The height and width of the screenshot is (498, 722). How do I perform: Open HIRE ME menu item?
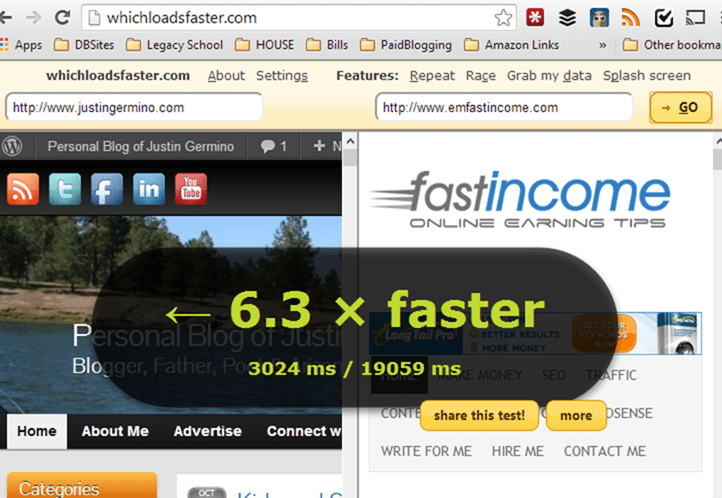pos(518,451)
